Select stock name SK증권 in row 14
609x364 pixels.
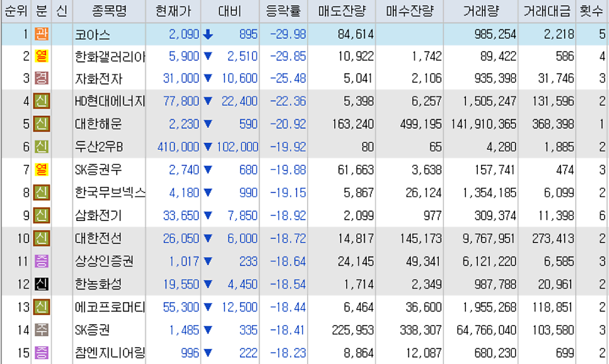coord(93,330)
